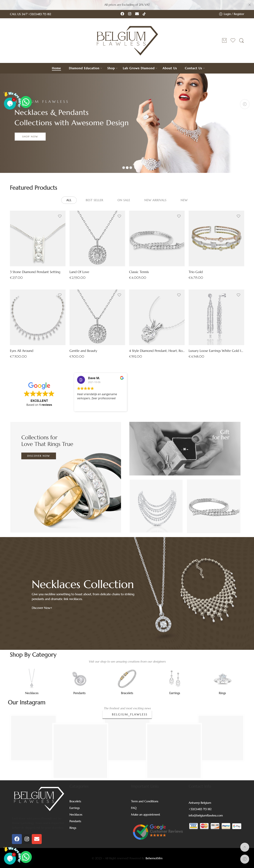Open the search magnifier icon
Screen dimensions: 254x868
241,40
